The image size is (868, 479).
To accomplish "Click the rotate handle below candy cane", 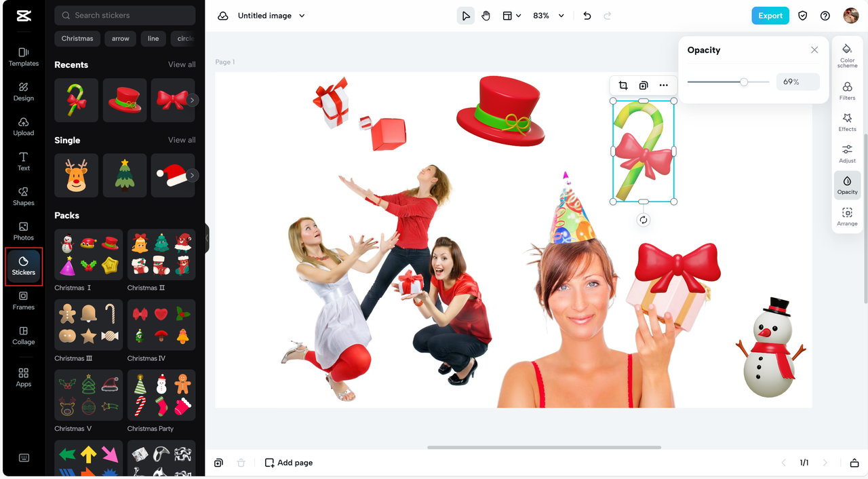I will coord(644,220).
